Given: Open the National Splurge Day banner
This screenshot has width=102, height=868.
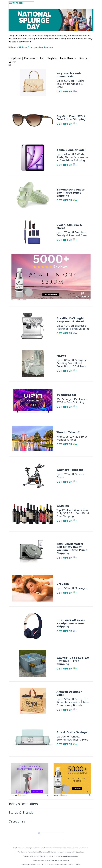Looking at the screenshot, I should pos(51,20).
